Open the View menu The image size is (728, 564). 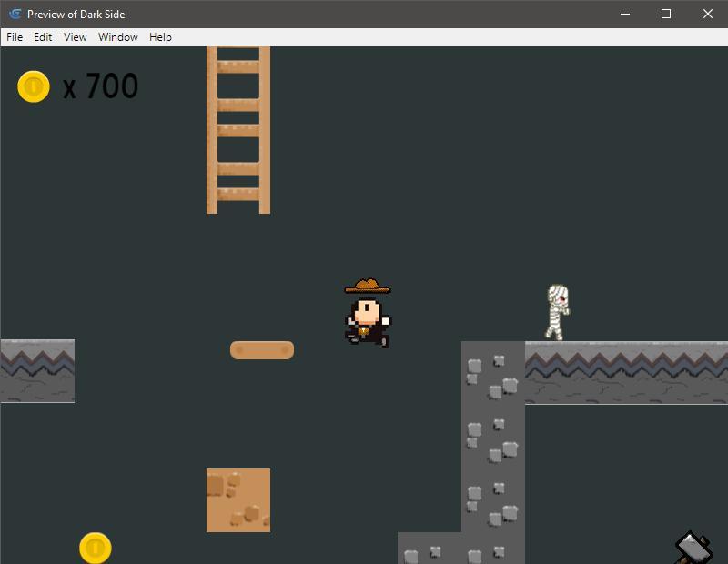pos(76,37)
